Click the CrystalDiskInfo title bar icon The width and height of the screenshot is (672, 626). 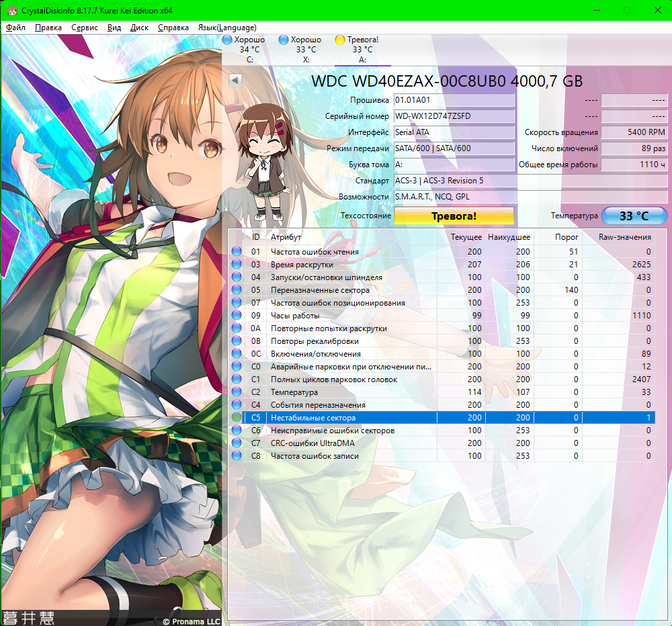click(12, 10)
